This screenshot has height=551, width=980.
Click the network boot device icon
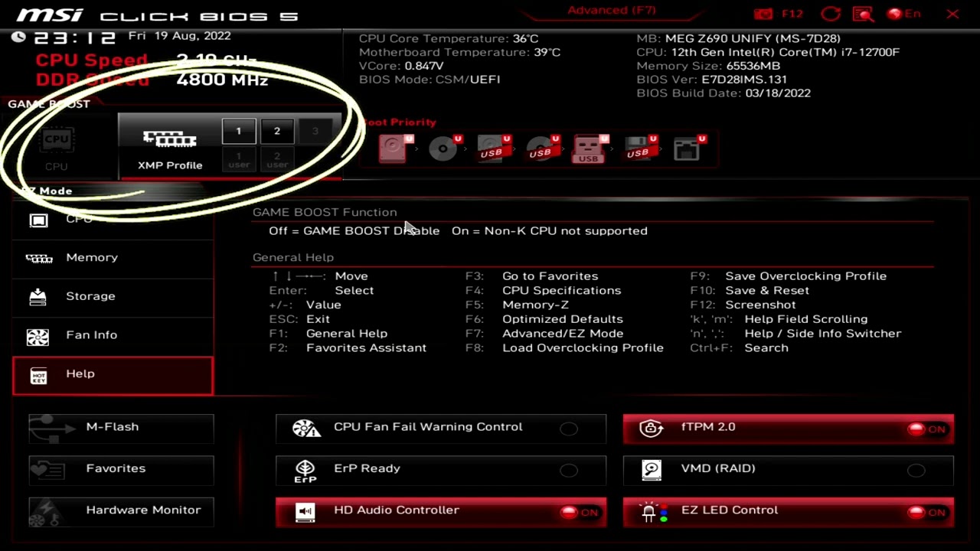pyautogui.click(x=689, y=148)
